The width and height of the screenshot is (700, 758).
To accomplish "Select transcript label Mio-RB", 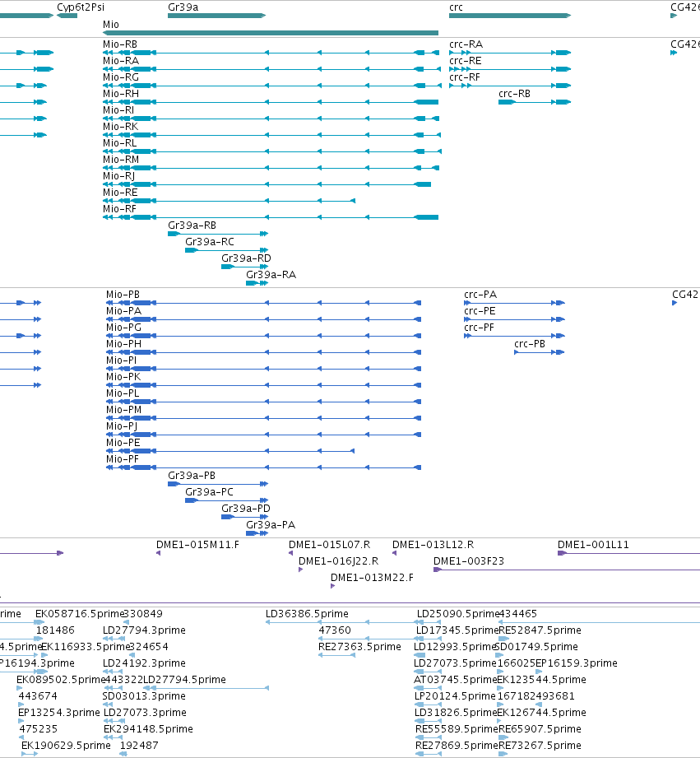I will [120, 44].
